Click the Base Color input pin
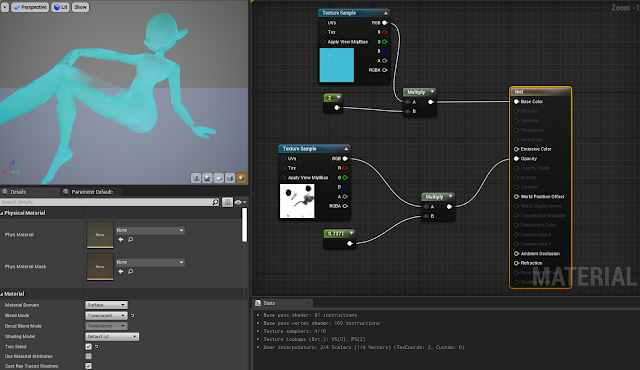The image size is (640, 370). [516, 102]
